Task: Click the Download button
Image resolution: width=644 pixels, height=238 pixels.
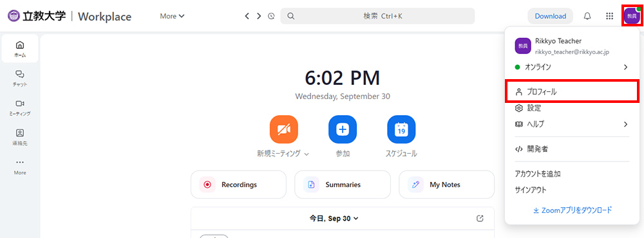Action: [x=551, y=17]
